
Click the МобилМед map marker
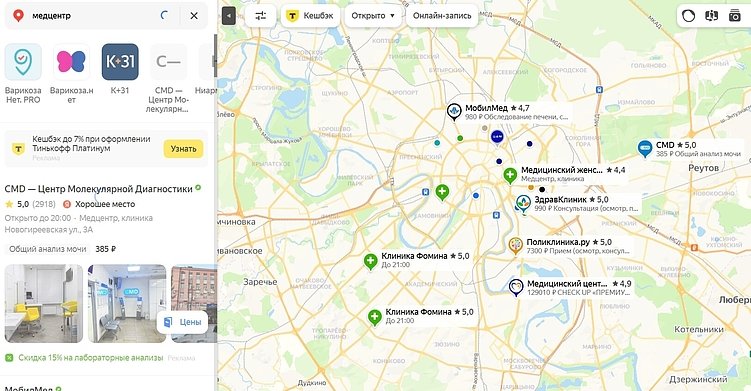coord(454,111)
